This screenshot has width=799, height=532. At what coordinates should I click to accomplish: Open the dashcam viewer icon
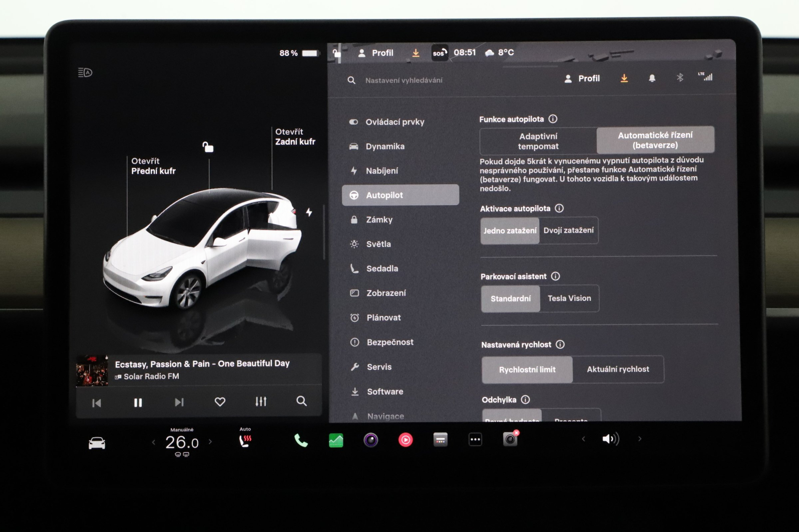pyautogui.click(x=510, y=440)
